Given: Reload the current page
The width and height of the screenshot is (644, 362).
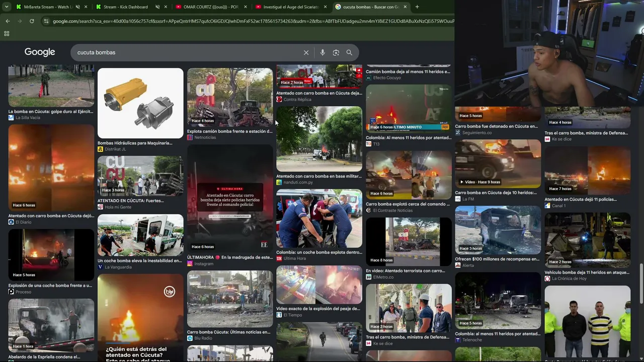Looking at the screenshot, I should tap(32, 21).
